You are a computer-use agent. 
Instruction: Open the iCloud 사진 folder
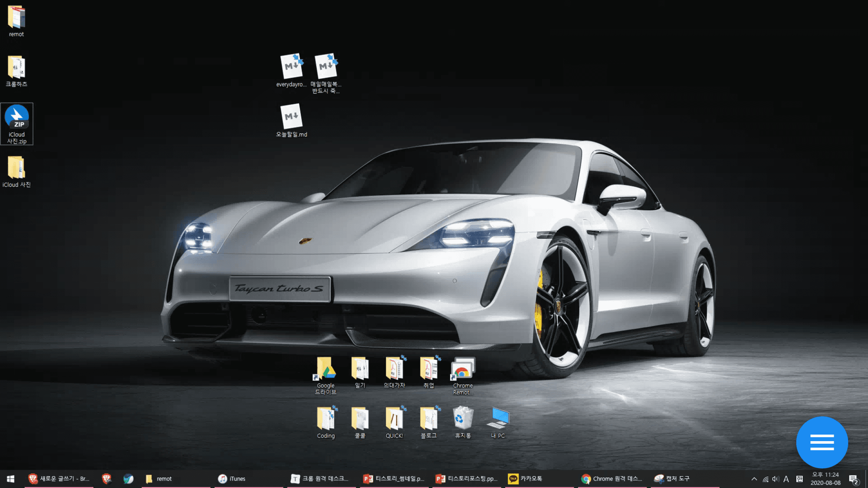(16, 172)
